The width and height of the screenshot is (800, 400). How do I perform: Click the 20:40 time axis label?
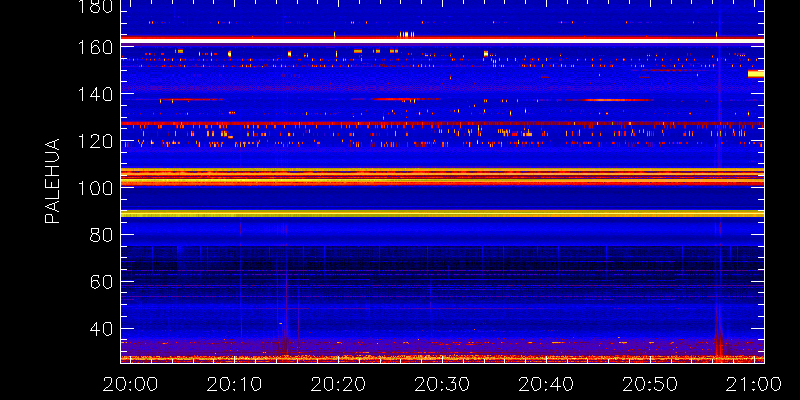[546, 384]
